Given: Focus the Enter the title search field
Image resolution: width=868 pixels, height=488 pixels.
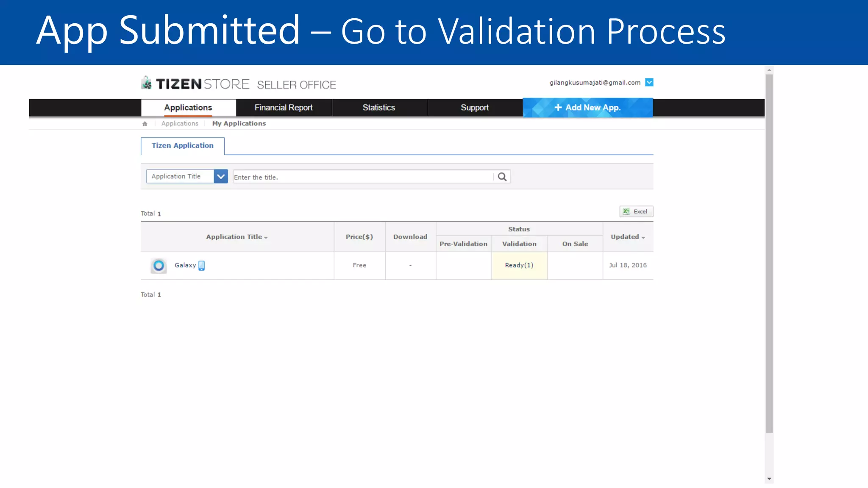Looking at the screenshot, I should [363, 177].
